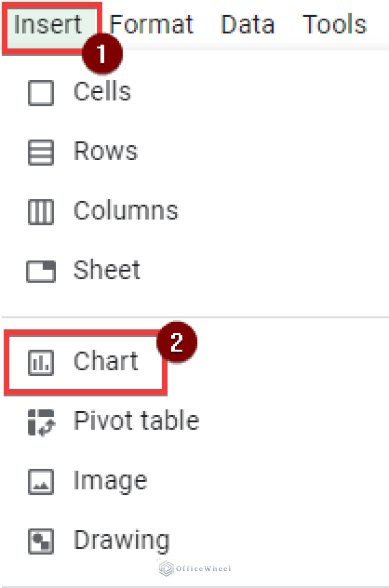Insert a Chart from the menu
This screenshot has width=389, height=588.
[x=105, y=362]
